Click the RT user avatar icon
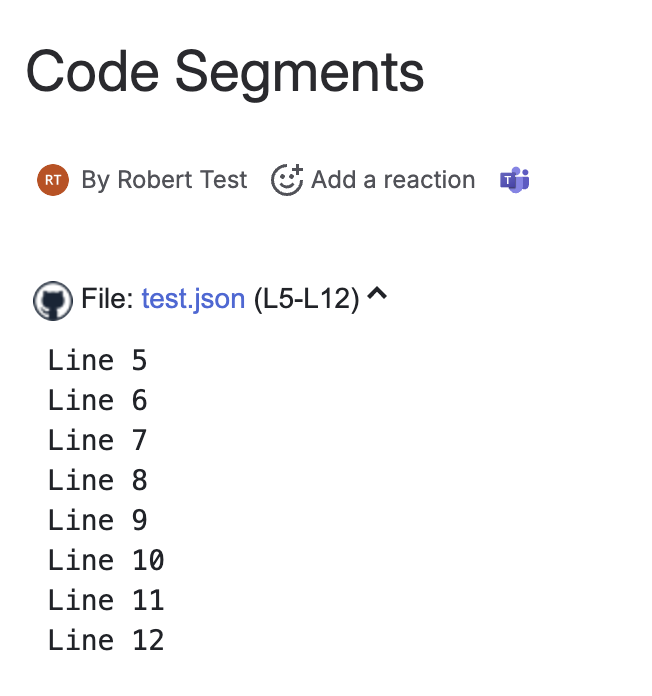Screen dimensions: 652x696 (53, 180)
